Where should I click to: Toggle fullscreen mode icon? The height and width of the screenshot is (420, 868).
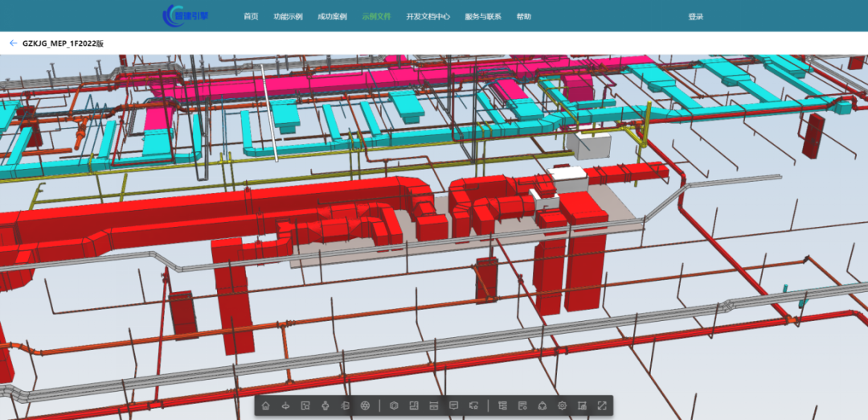coord(602,406)
